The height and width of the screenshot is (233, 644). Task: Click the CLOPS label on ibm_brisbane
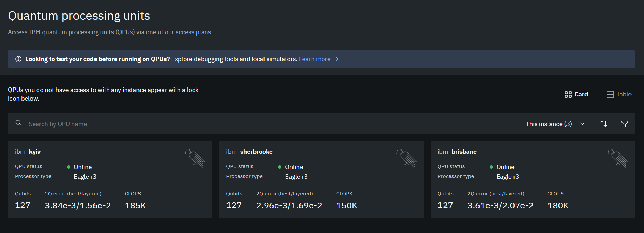555,194
